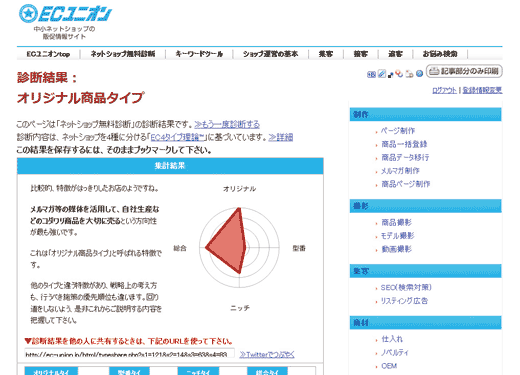This screenshot has height=375, width=520.
Task: Click the ECユニオン star logo
Action: click(x=65, y=14)
